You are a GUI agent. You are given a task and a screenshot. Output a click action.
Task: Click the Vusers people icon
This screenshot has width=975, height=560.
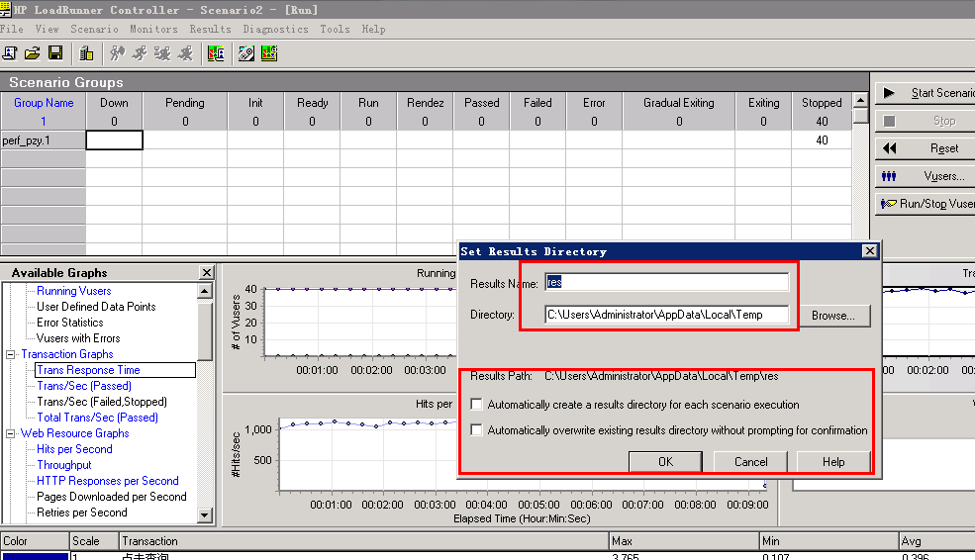[x=889, y=176]
